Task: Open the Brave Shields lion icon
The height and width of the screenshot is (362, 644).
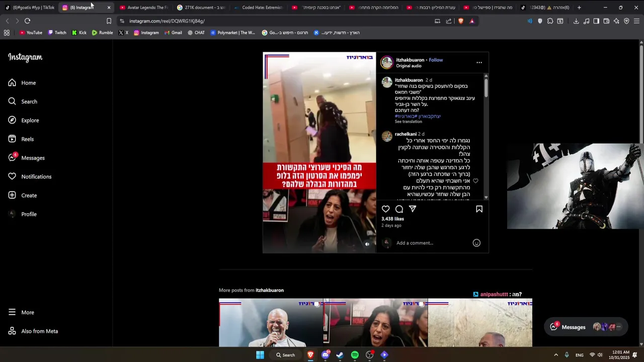Action: (460, 21)
